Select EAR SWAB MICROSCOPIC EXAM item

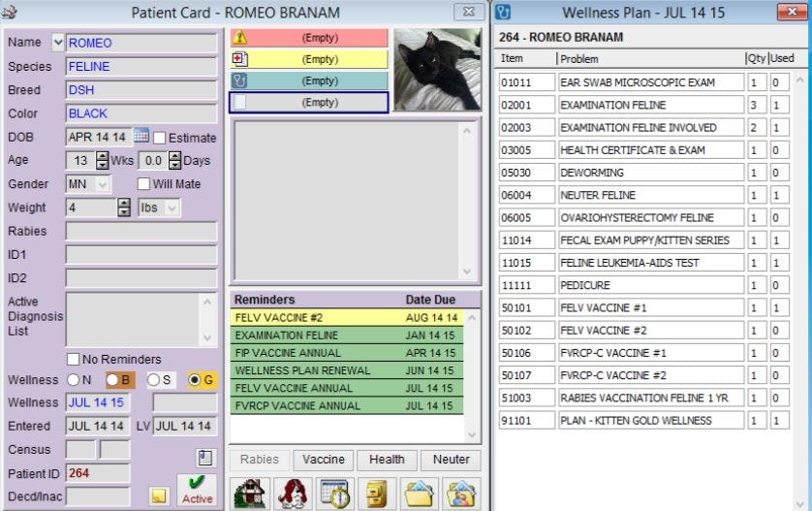point(651,82)
